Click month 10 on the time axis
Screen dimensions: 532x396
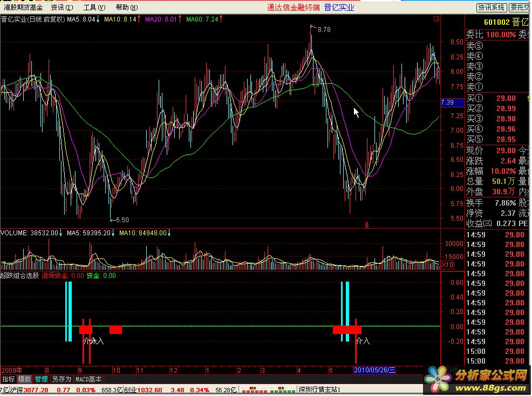tap(117, 370)
